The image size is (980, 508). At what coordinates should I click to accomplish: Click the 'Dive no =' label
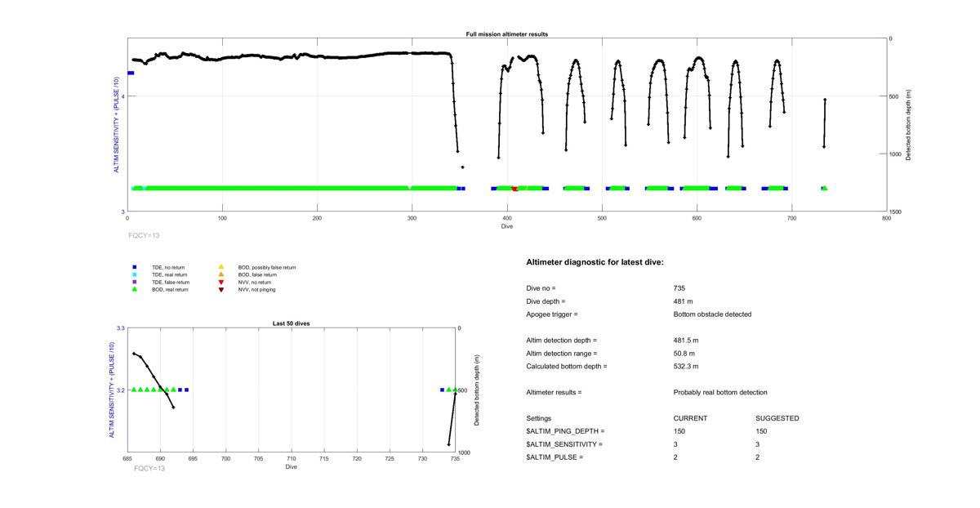point(541,288)
